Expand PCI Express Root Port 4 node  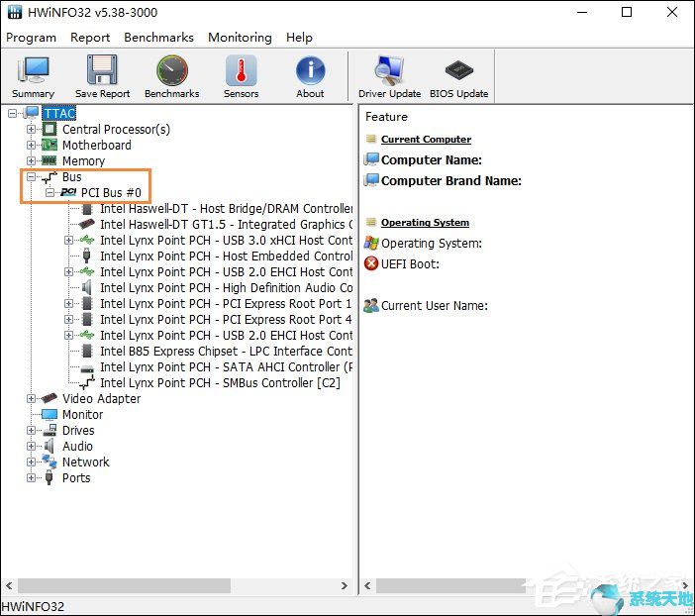(68, 319)
